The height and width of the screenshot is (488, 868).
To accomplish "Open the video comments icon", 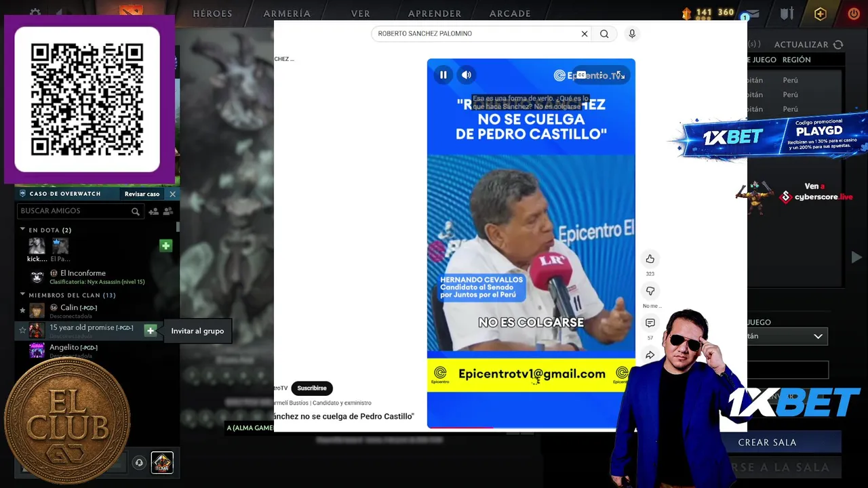I will [x=650, y=323].
